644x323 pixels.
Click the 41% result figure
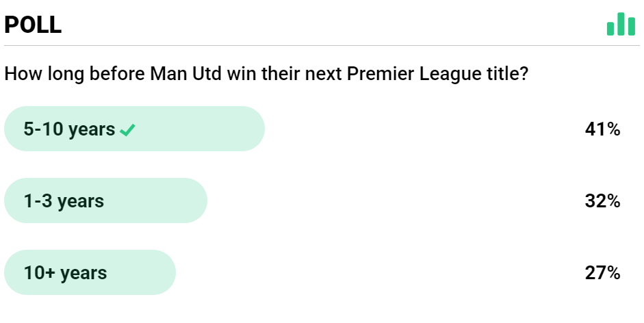pyautogui.click(x=602, y=129)
